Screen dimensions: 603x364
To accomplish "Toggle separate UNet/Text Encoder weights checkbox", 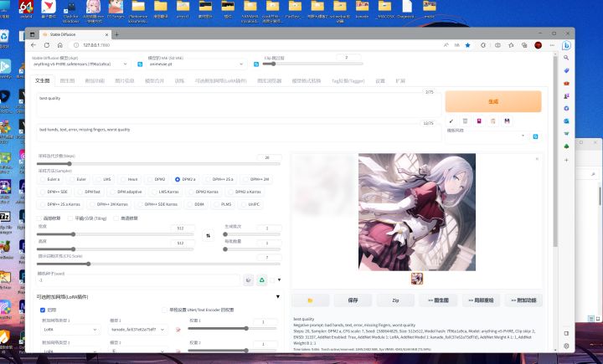I will (165, 310).
